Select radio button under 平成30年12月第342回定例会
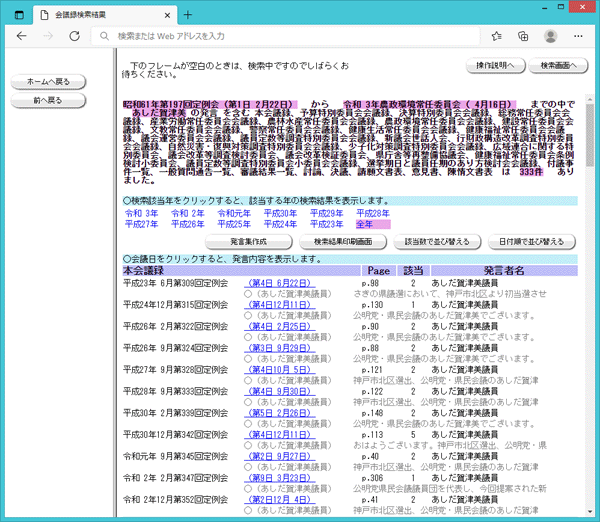Screen dimensions: 600x522 [x=248, y=445]
